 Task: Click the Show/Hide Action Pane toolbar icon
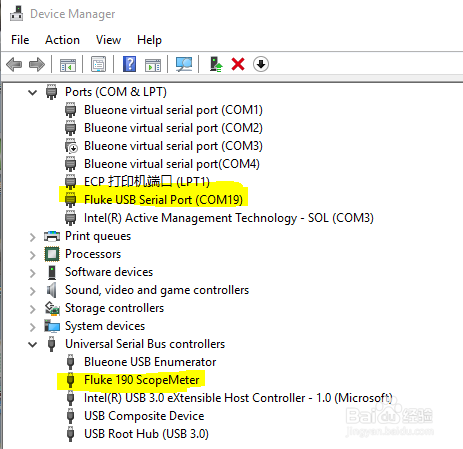click(x=153, y=64)
